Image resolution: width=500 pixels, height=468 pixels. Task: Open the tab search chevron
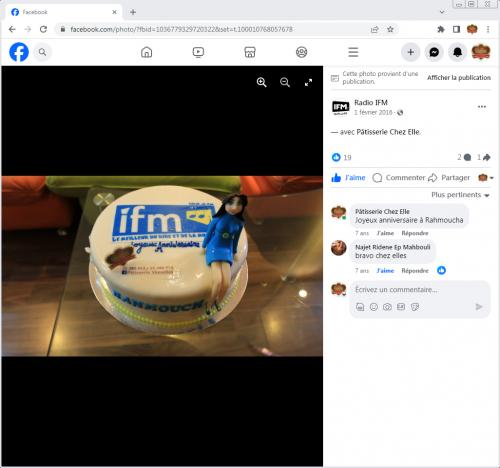442,12
